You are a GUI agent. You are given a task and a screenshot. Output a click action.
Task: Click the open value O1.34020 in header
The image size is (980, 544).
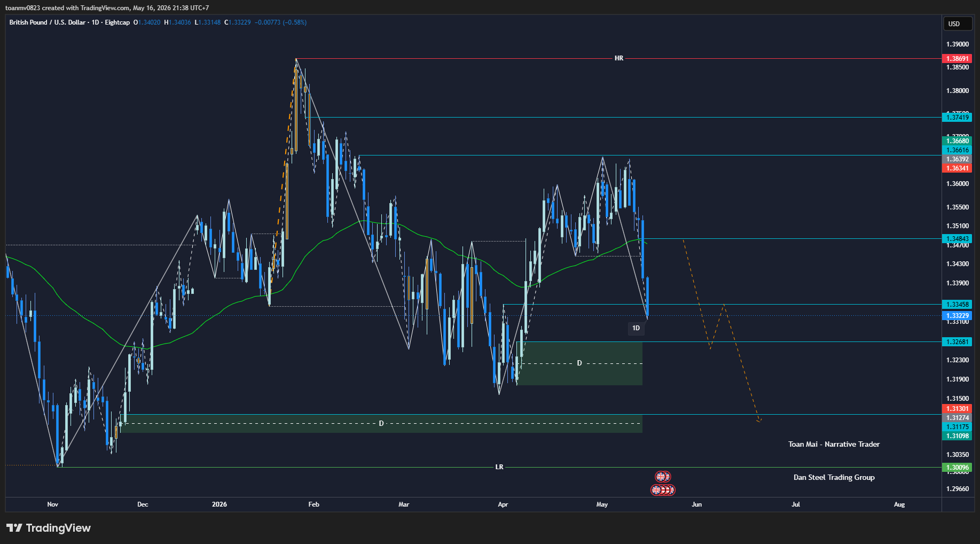(x=147, y=22)
